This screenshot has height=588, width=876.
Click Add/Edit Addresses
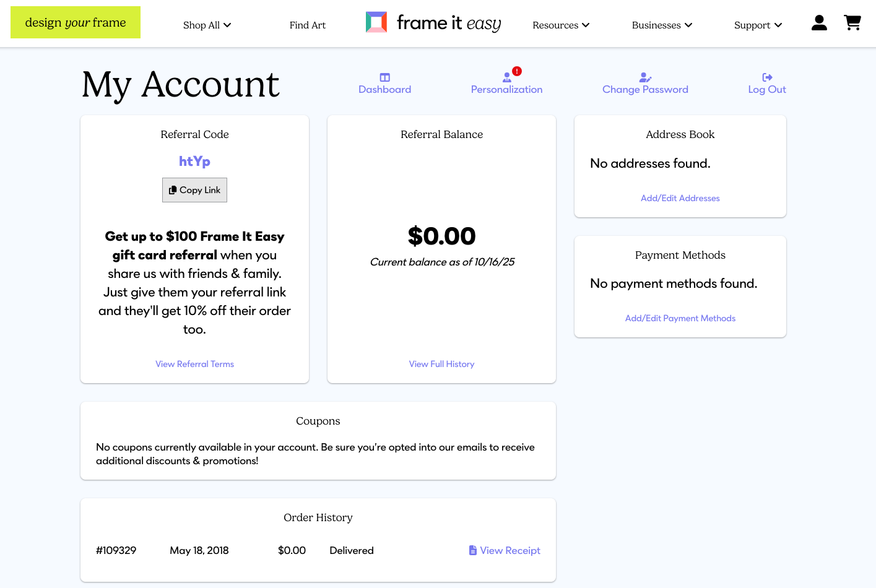click(x=680, y=198)
